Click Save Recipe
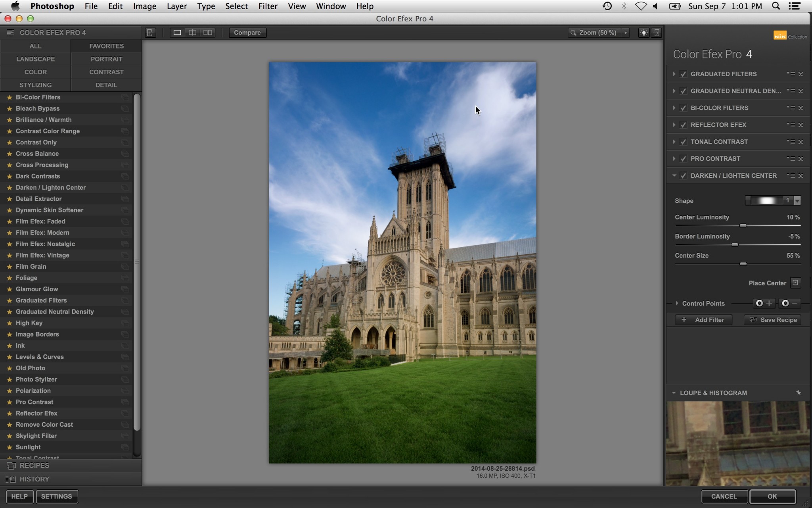The width and height of the screenshot is (812, 508). [x=772, y=320]
